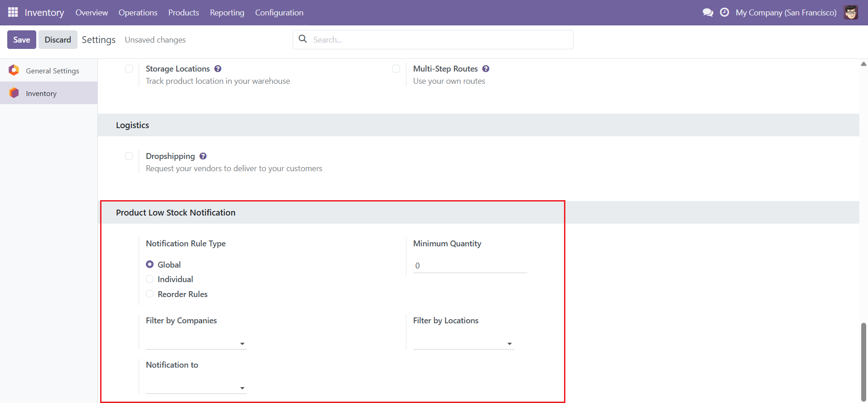Open the activities clock icon

pyautogui.click(x=724, y=13)
